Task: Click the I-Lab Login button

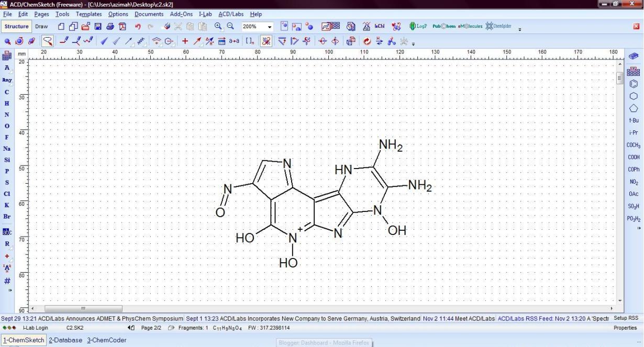Action: [35, 328]
